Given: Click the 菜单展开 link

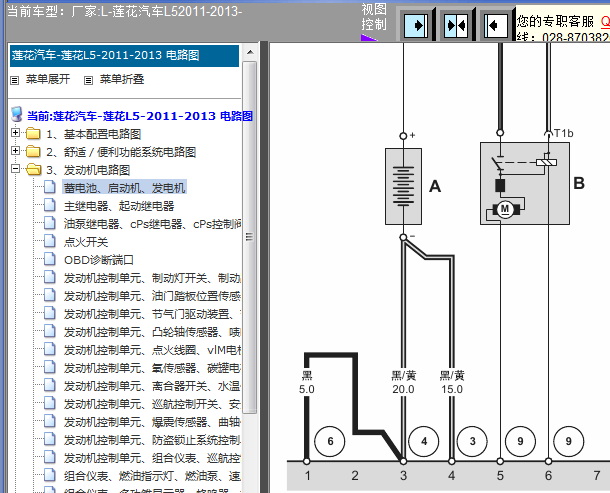Looking at the screenshot, I should coord(47,79).
